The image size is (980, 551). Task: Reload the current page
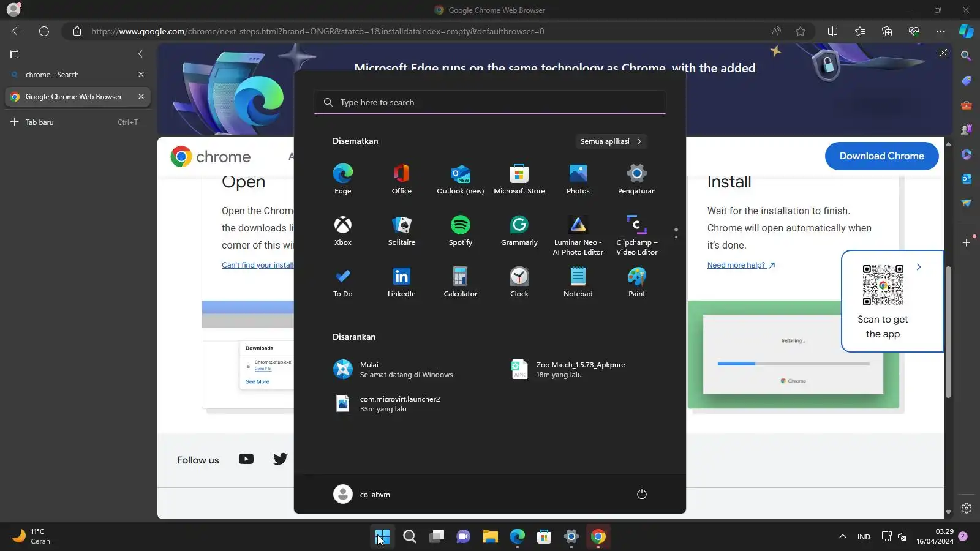coord(44,31)
